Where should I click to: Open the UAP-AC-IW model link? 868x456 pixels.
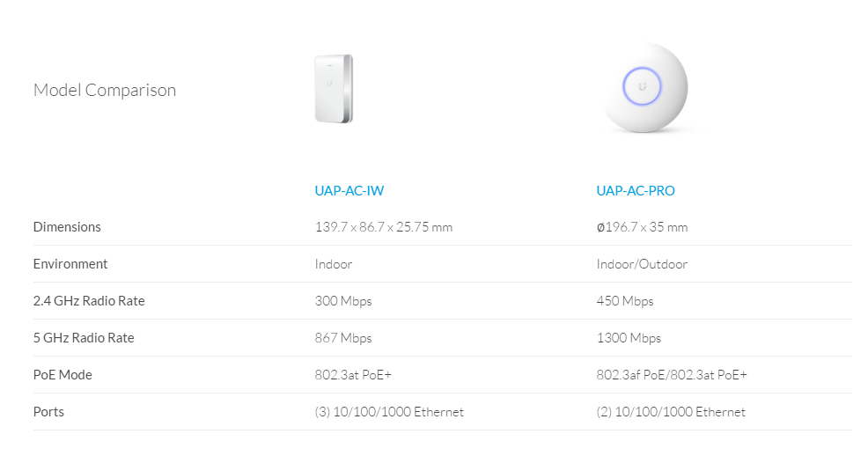[x=349, y=190]
